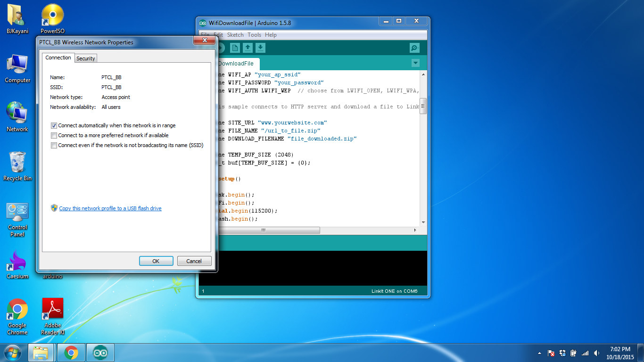644x362 pixels.
Task: Click the "your_ap_ssid" string in code
Action: coord(277,74)
